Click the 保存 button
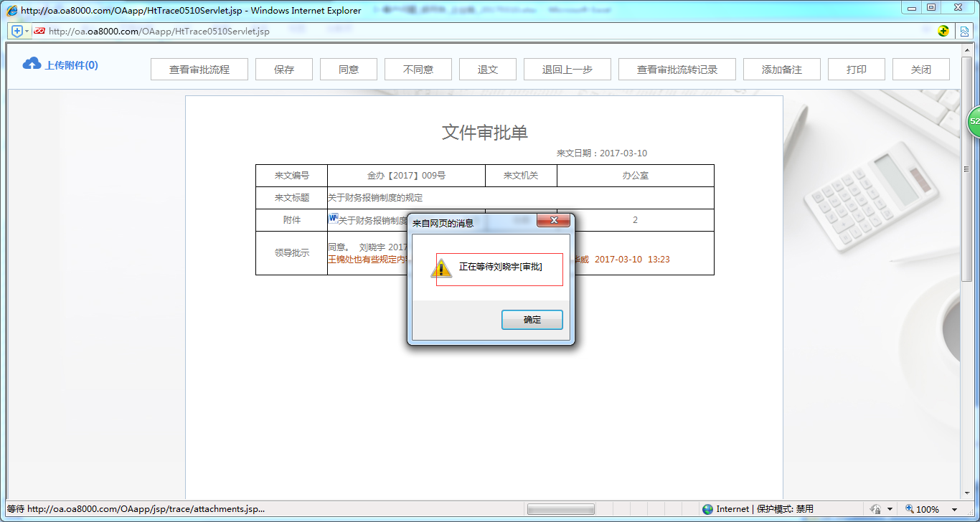The width and height of the screenshot is (980, 522). (284, 70)
